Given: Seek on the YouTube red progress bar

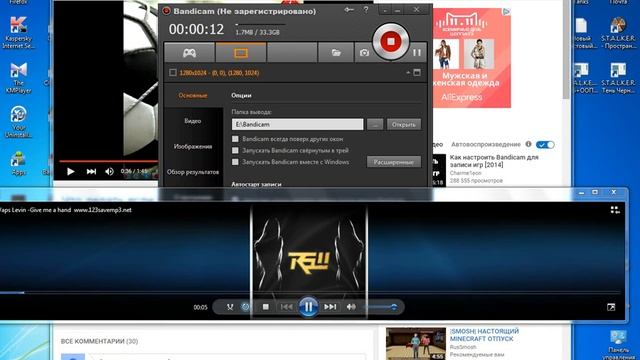Looking at the screenshot, I should pyautogui.click(x=108, y=161).
